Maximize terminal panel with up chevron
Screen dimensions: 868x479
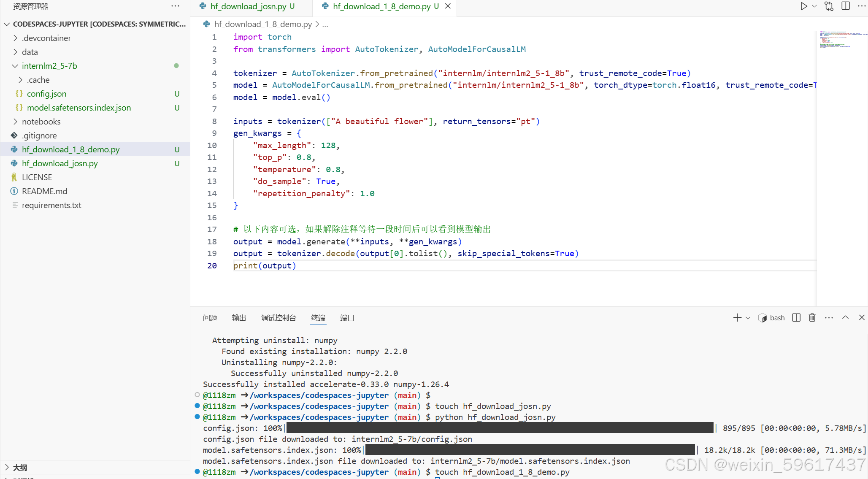coord(845,318)
